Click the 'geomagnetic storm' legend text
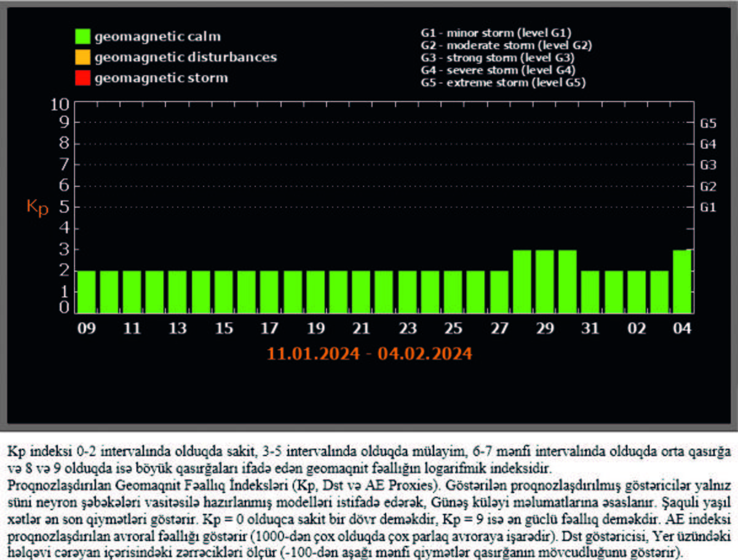The width and height of the screenshot is (738, 560). pyautogui.click(x=161, y=78)
